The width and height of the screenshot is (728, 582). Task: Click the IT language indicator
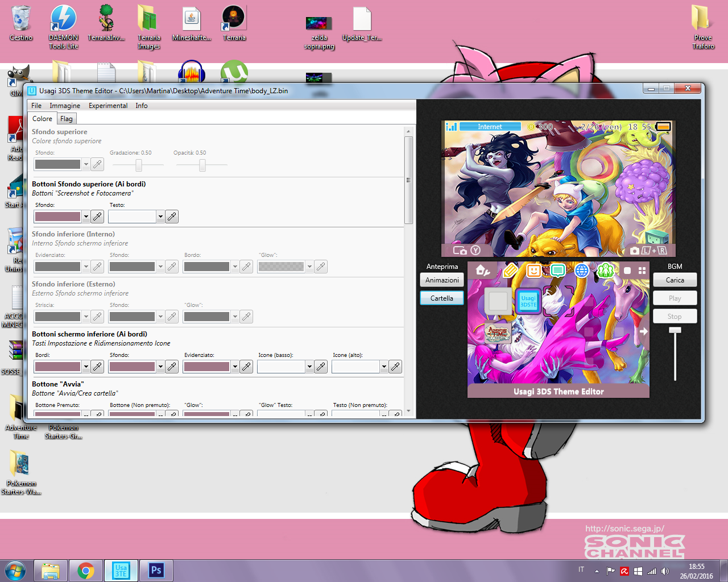pyautogui.click(x=581, y=569)
